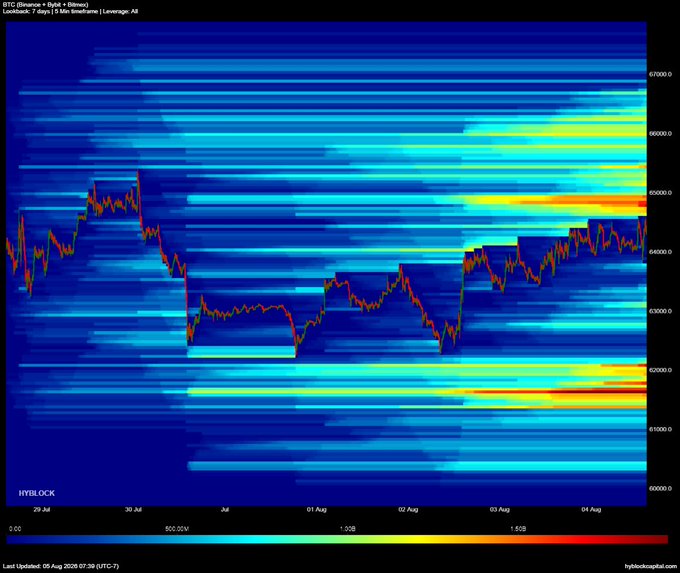
Task: Click the liquidation heatmap color scale bar
Action: pos(337,539)
